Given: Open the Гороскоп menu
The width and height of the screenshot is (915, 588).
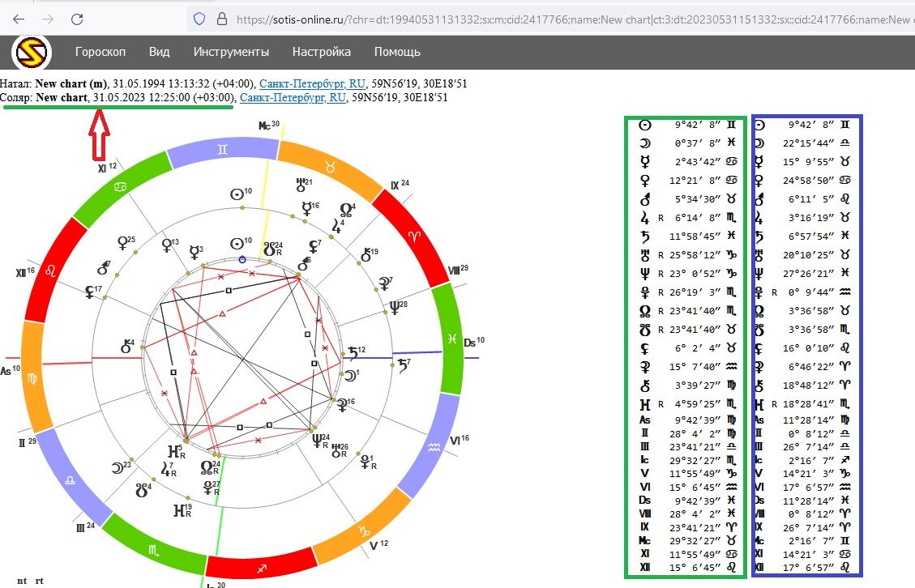Looking at the screenshot, I should [100, 52].
